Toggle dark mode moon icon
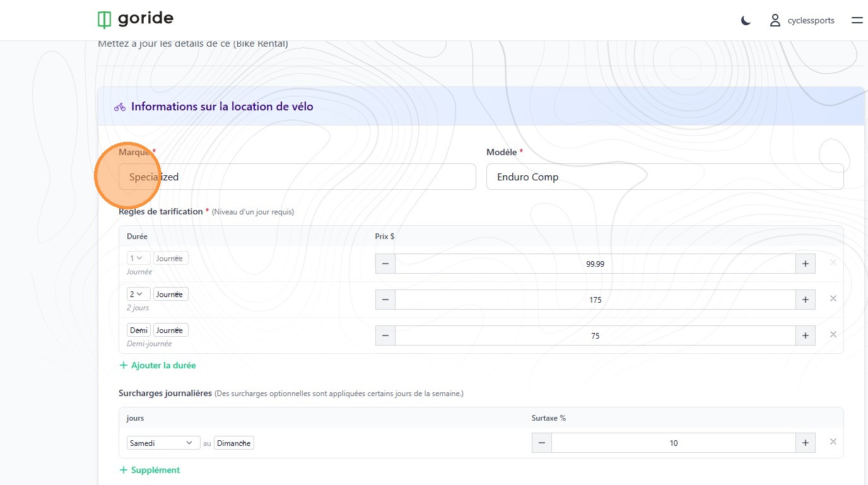 pos(746,21)
